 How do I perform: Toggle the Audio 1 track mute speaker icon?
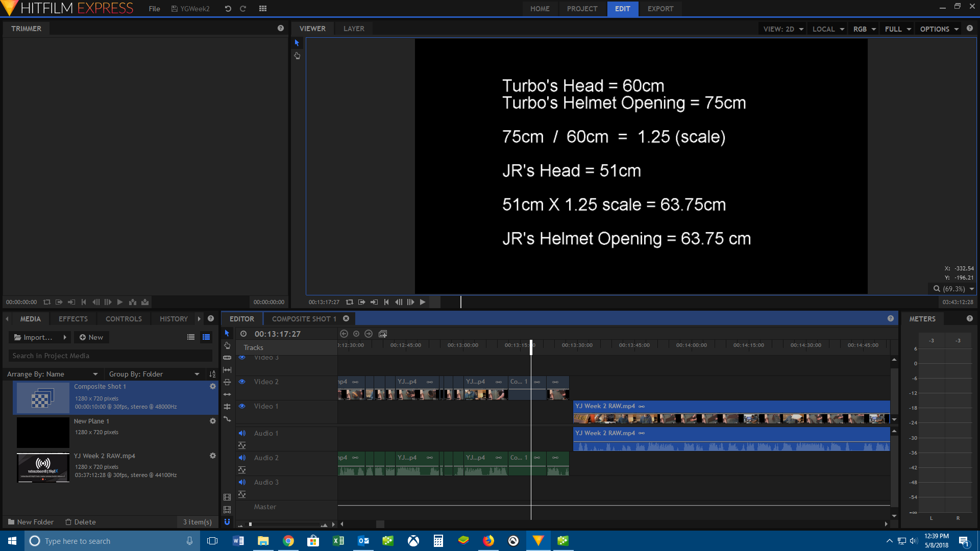pos(241,433)
